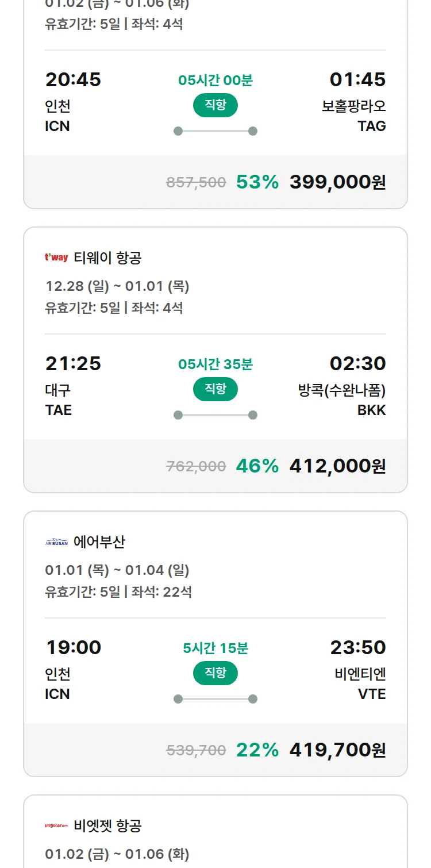
Task: Tap the 직항 badge on the Incheon–Vientiane flight
Action: (x=215, y=673)
